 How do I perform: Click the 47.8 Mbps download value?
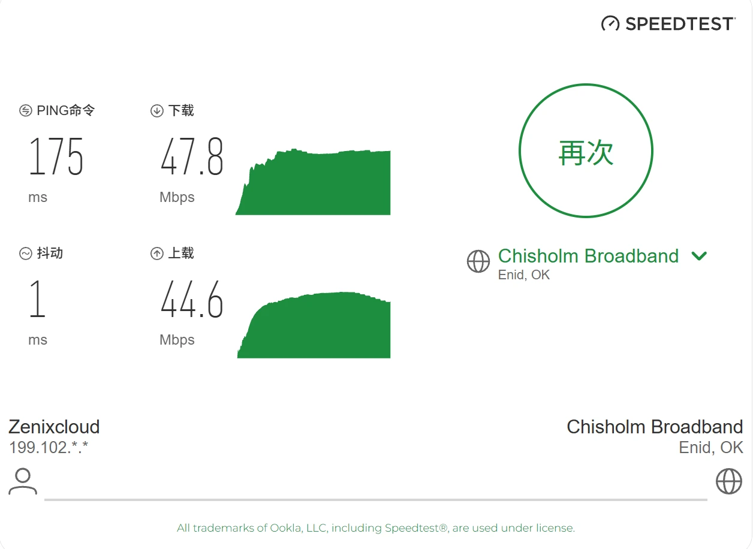point(192,157)
